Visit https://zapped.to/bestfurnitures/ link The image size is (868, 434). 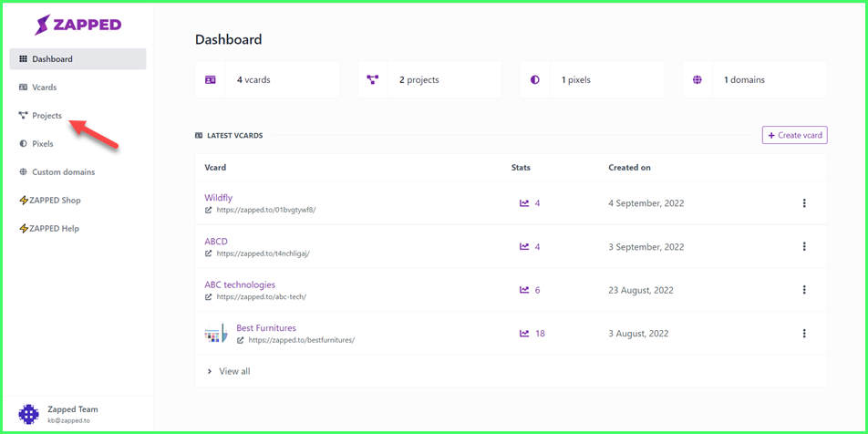pyautogui.click(x=302, y=340)
